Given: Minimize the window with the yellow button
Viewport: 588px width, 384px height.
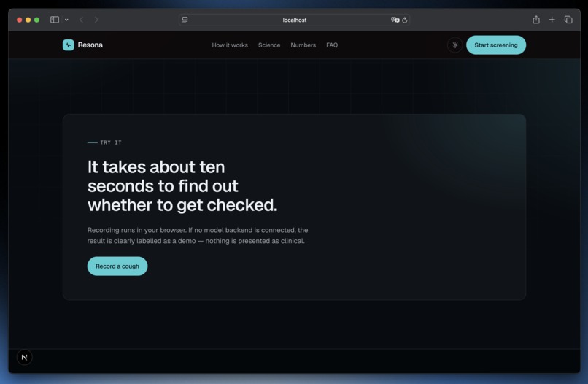Looking at the screenshot, I should pos(28,20).
